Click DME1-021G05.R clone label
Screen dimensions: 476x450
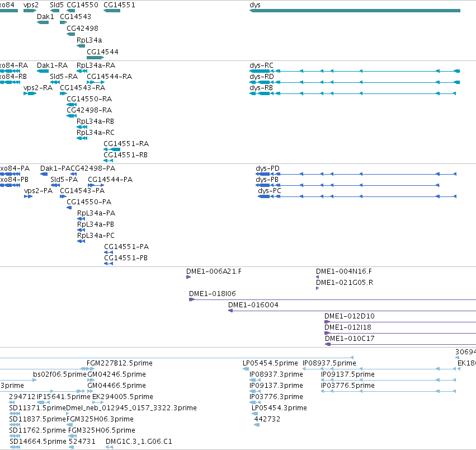pos(345,283)
